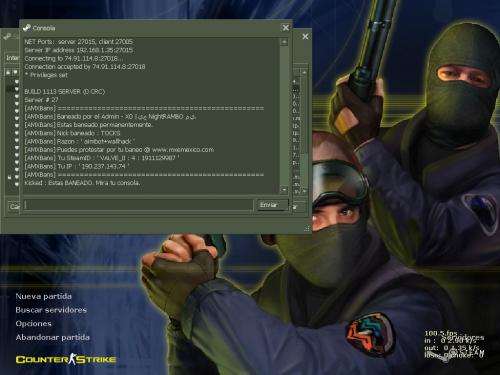Close the server browser window behind the console
The width and height of the screenshot is (500, 375).
pyautogui.click(x=305, y=37)
